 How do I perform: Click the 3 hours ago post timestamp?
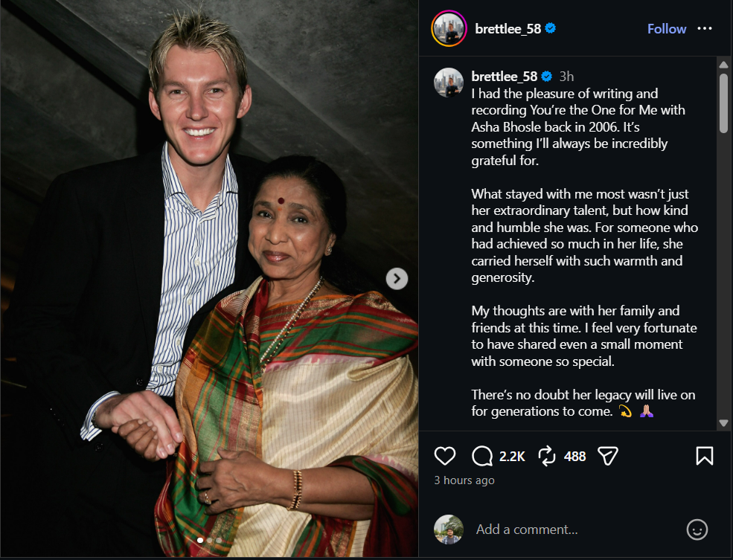[463, 480]
